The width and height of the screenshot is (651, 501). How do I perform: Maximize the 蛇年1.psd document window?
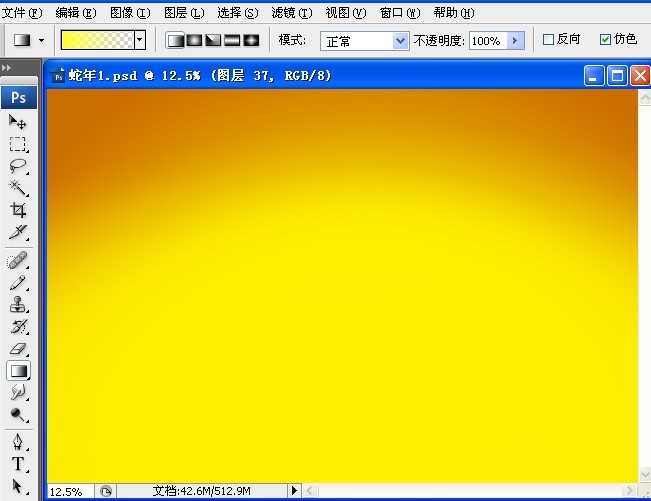617,76
